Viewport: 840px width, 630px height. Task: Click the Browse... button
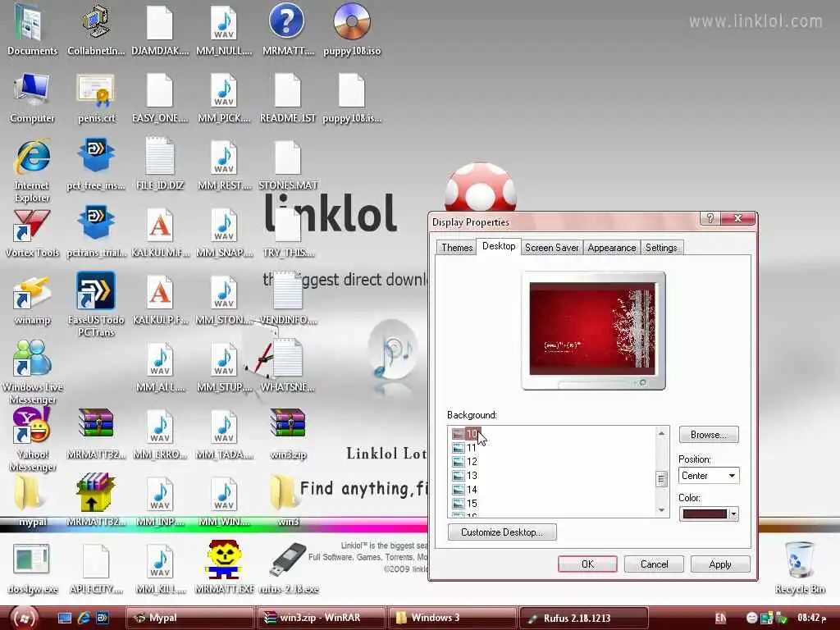(709, 435)
